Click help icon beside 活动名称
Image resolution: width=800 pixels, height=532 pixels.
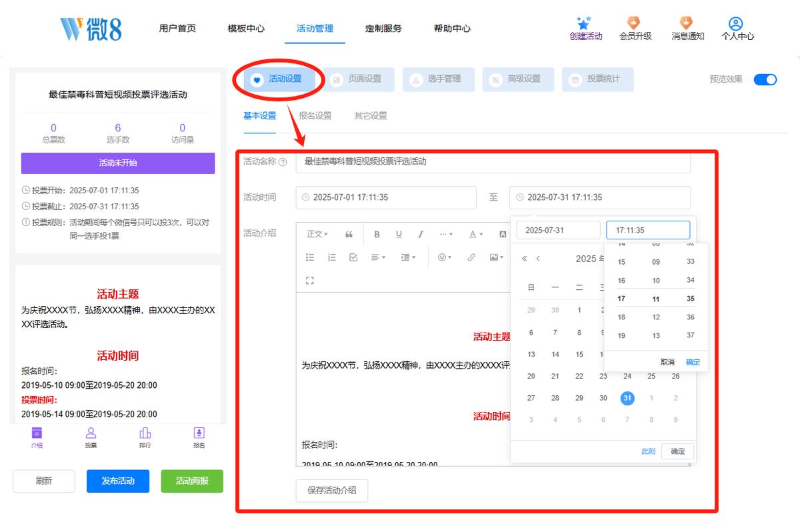click(283, 162)
